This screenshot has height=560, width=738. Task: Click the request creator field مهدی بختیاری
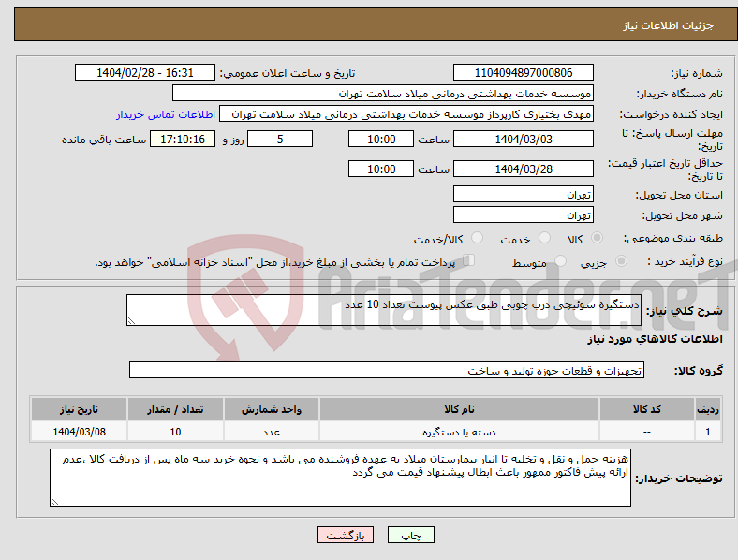click(x=406, y=114)
